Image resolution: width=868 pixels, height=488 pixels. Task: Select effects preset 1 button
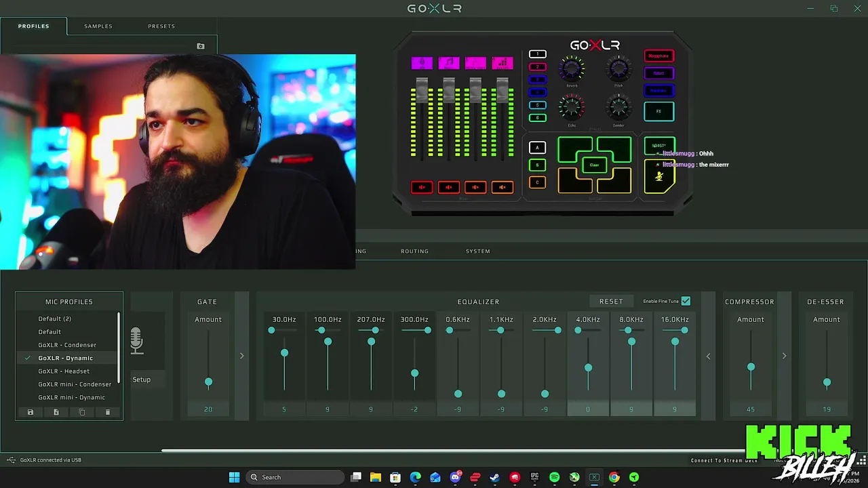point(537,54)
